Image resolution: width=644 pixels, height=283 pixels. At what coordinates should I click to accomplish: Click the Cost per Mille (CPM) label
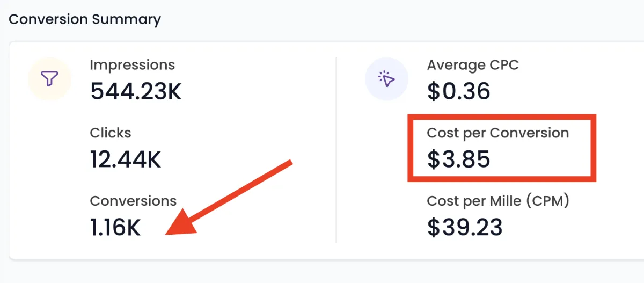pos(497,201)
